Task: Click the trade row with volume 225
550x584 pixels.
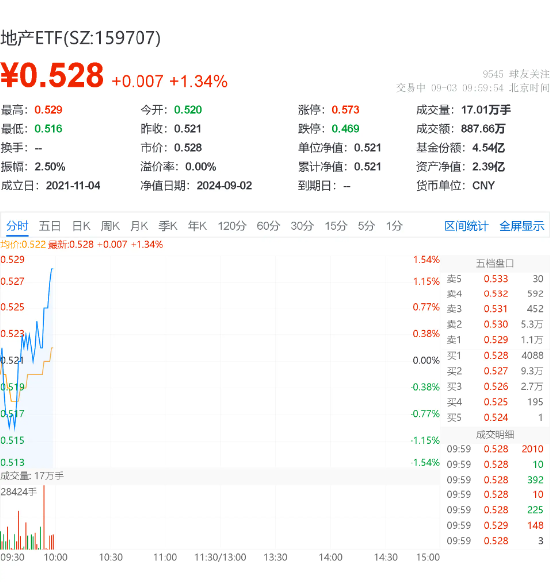Action: pos(495,510)
